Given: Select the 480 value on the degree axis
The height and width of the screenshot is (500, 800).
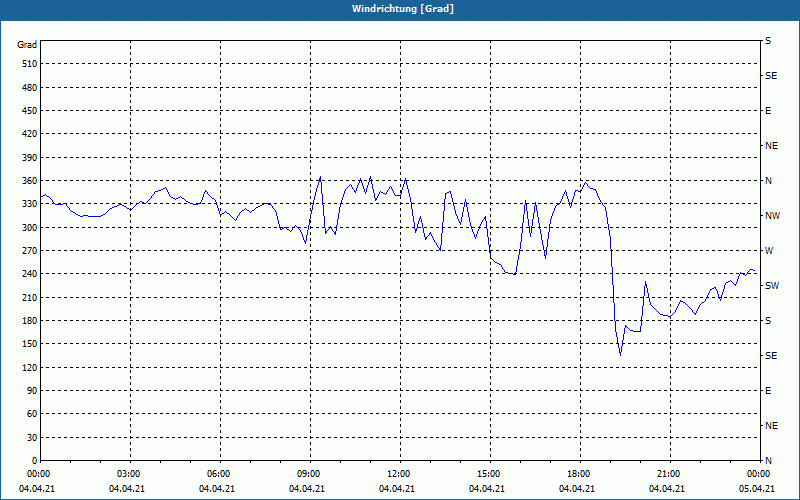Looking at the screenshot, I should [30, 87].
